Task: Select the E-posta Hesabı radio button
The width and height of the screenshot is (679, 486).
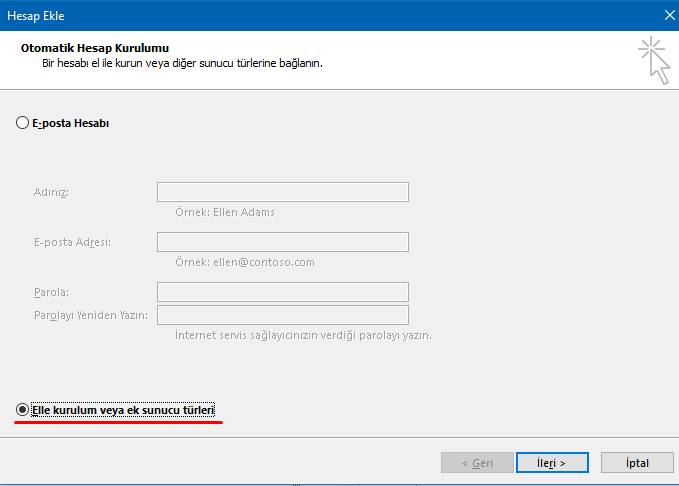Action: click(22, 123)
